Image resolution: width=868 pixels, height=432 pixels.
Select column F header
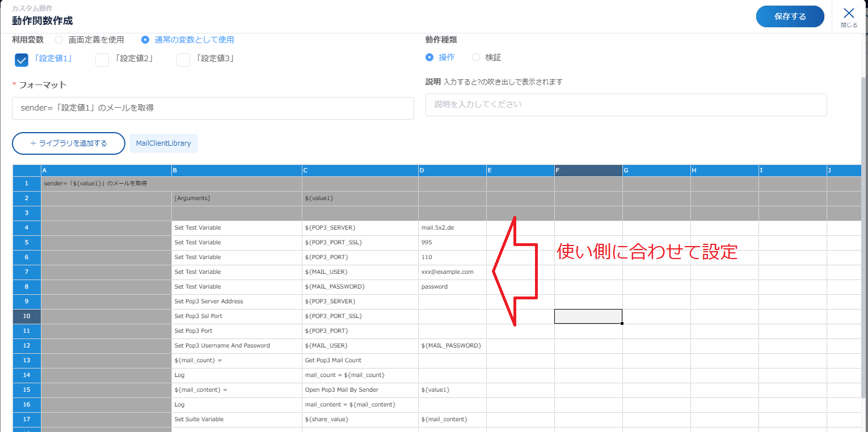click(589, 171)
